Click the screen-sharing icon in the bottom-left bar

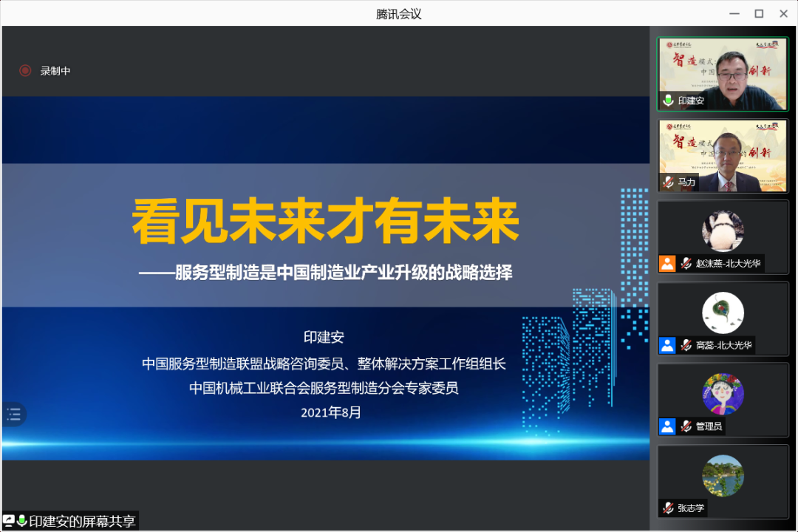click(x=8, y=521)
